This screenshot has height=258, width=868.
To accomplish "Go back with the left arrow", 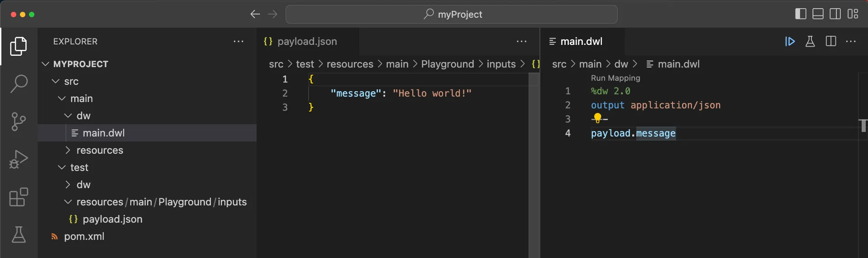I will 255,14.
